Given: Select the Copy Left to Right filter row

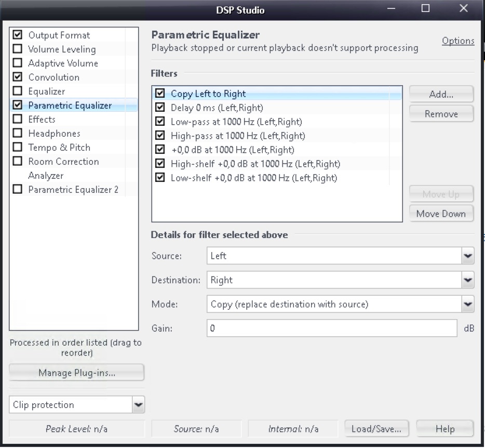Looking at the screenshot, I should tap(277, 93).
